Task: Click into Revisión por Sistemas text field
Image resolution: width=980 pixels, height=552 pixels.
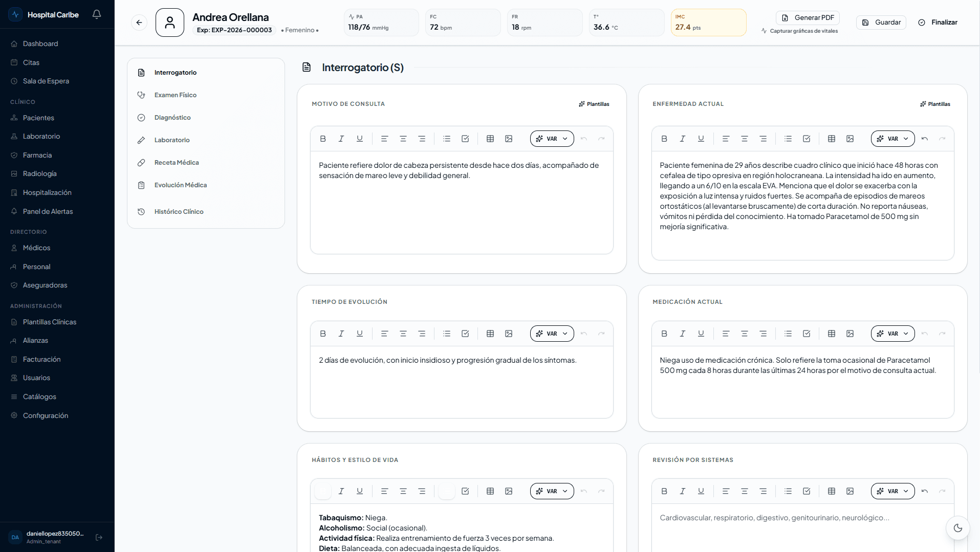Action: 802,528
